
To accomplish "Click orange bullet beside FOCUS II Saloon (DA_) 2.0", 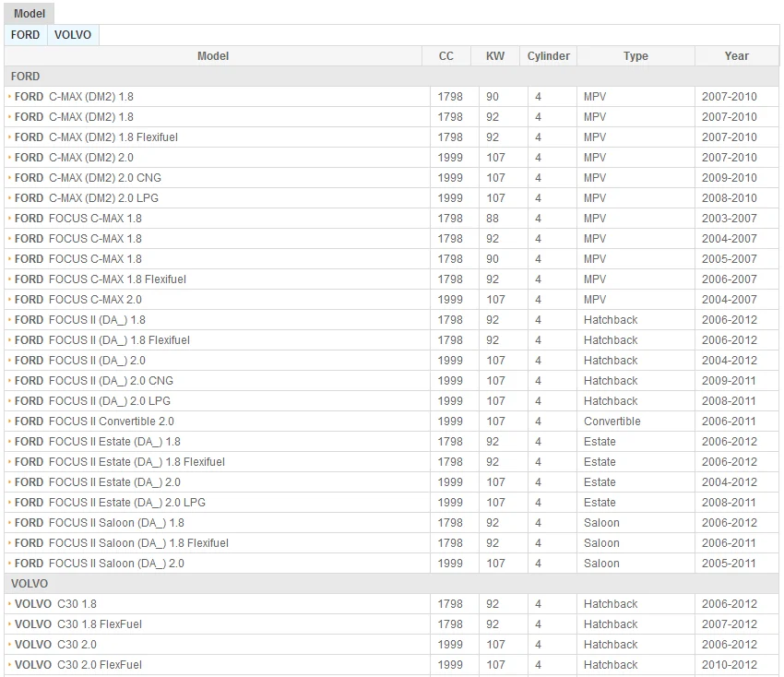I will coord(9,563).
